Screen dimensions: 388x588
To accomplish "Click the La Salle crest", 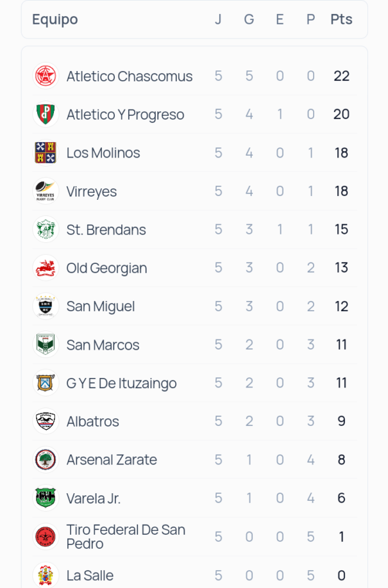I will pyautogui.click(x=46, y=575).
